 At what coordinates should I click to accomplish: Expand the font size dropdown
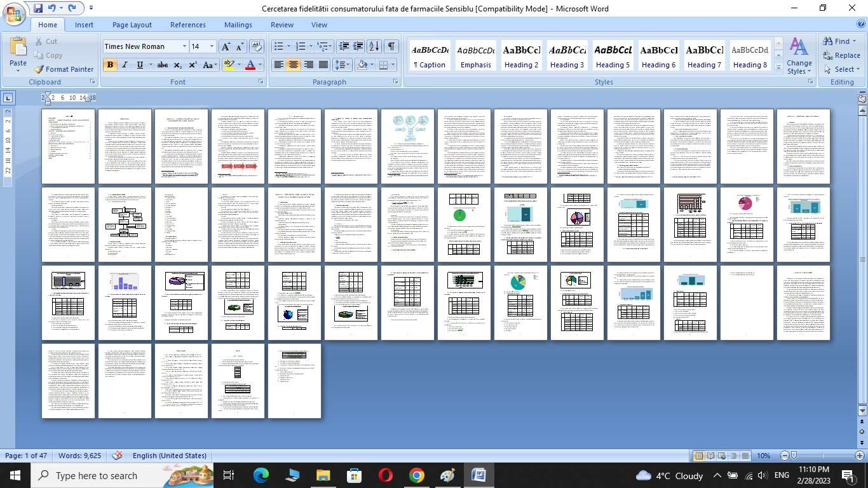pos(213,46)
